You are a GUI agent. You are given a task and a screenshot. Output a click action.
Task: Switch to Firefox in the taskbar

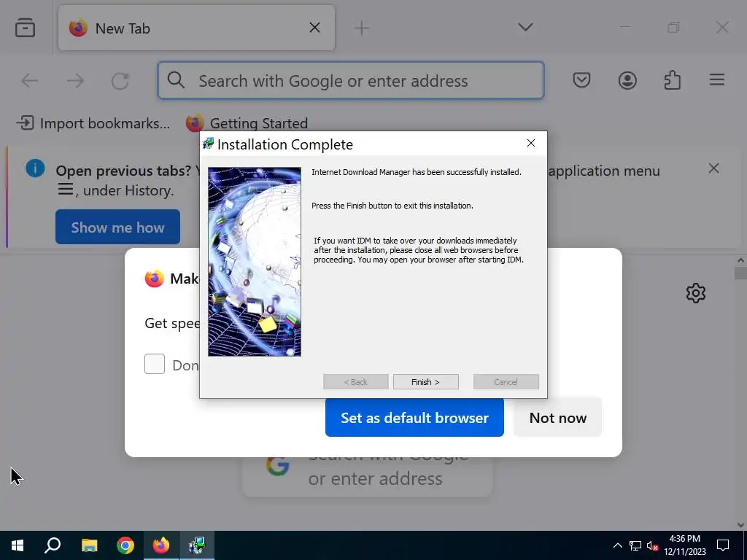click(161, 545)
